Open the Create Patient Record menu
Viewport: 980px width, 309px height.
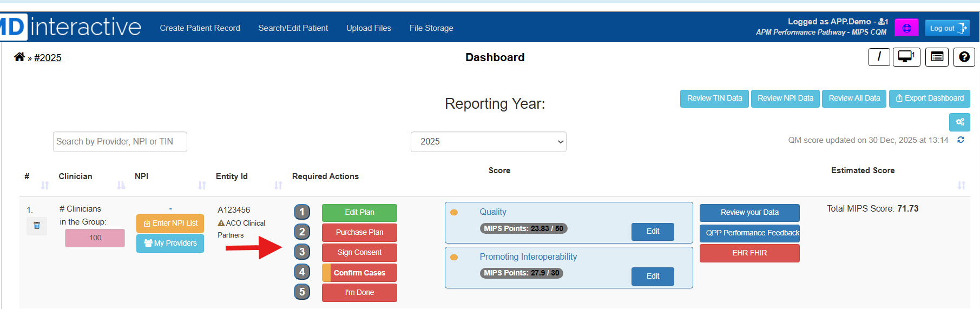click(200, 28)
